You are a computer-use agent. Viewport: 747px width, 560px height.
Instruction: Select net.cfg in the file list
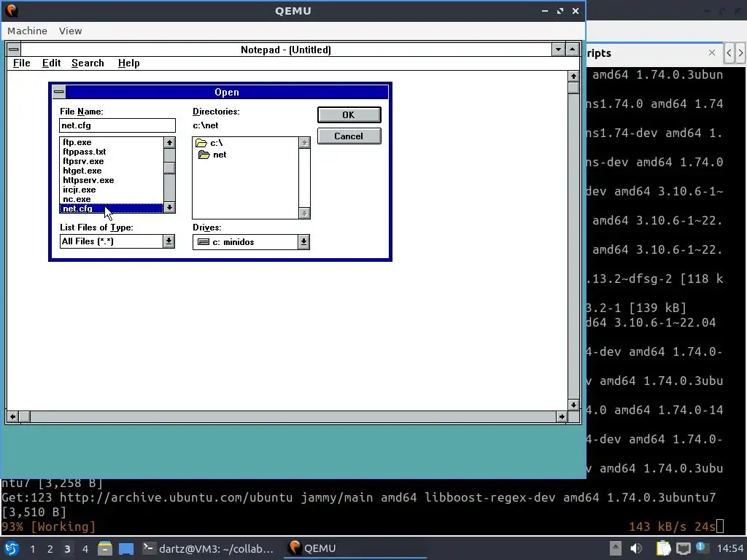pos(112,209)
